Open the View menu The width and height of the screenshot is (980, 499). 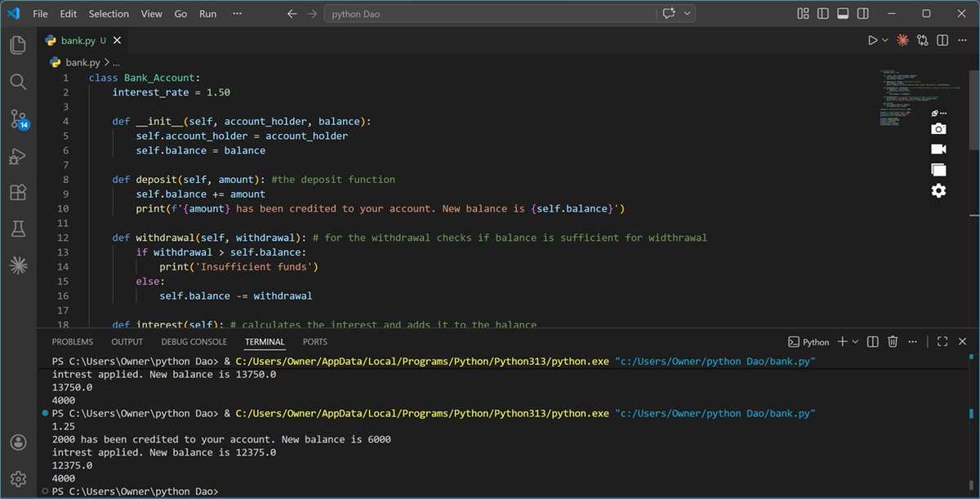(151, 14)
